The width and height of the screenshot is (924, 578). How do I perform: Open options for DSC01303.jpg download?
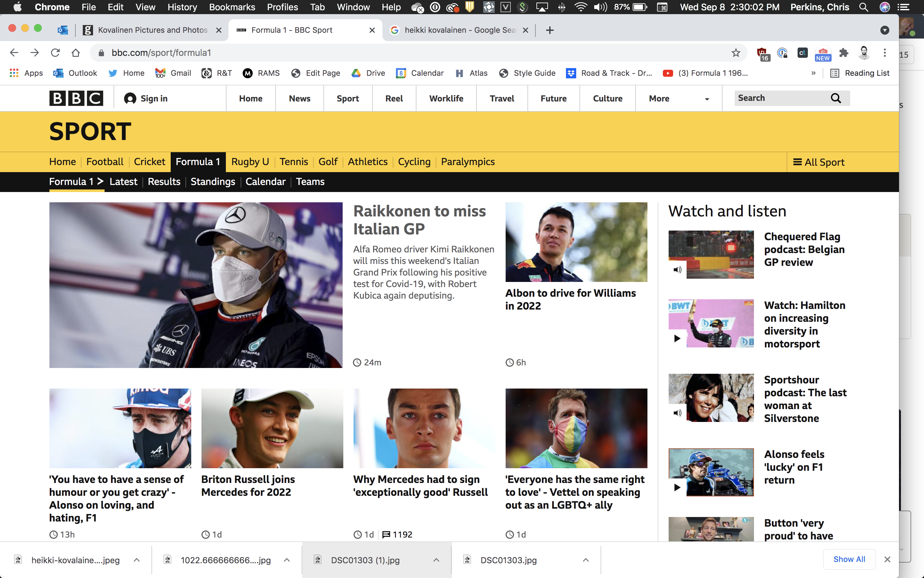point(586,560)
